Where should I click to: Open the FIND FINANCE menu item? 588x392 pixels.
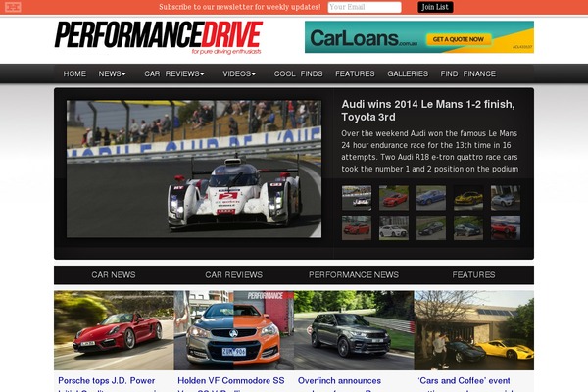click(468, 73)
